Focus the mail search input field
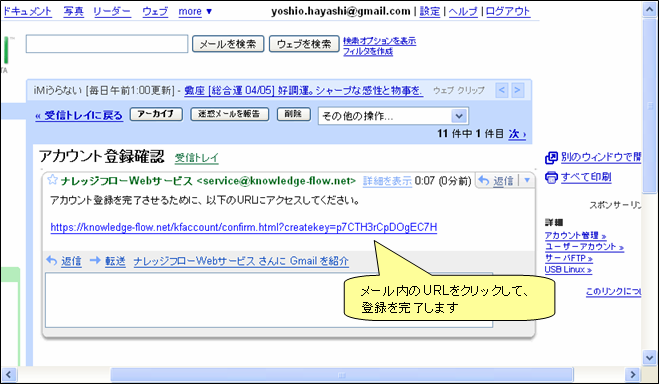Viewport: 659px width, 384px height. (107, 44)
